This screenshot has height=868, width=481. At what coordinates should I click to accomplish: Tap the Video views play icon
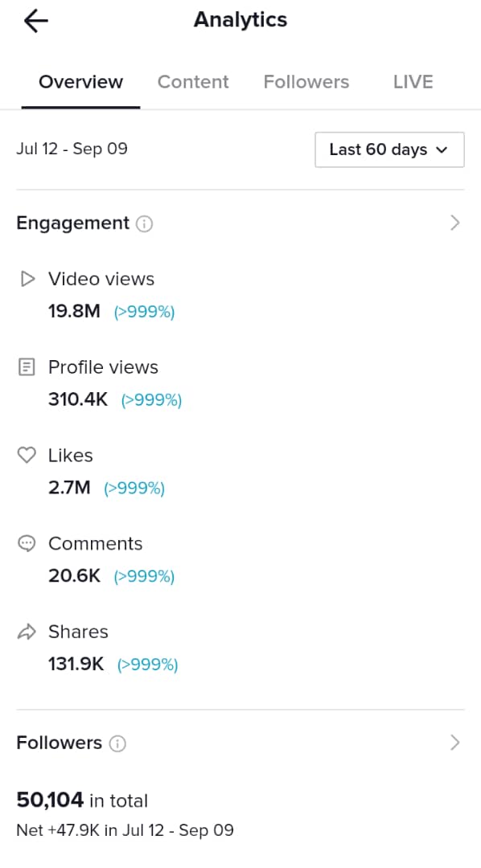pyautogui.click(x=27, y=278)
